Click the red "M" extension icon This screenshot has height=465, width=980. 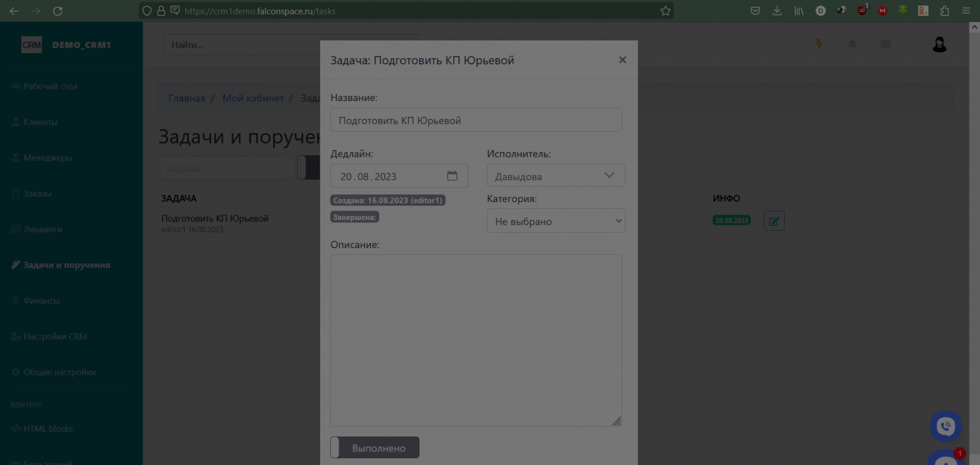click(x=883, y=11)
